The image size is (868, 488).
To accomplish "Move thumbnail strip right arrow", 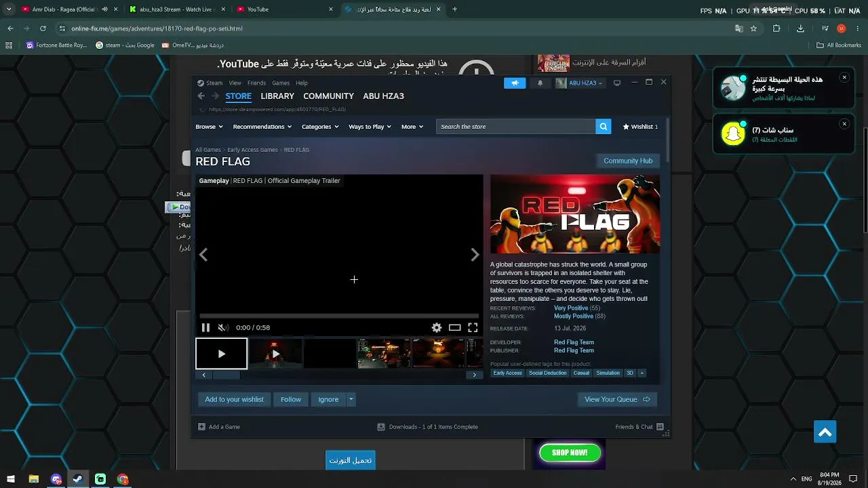I will 474,375.
